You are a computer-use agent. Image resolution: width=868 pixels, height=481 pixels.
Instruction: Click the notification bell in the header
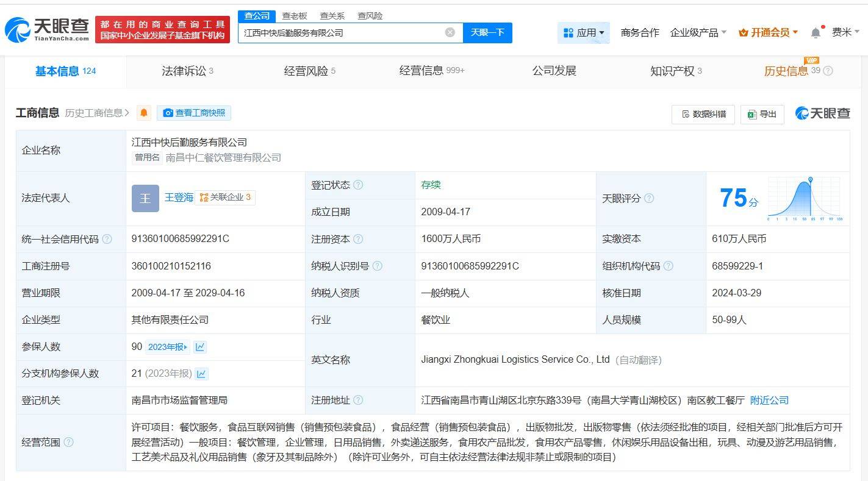pyautogui.click(x=816, y=33)
